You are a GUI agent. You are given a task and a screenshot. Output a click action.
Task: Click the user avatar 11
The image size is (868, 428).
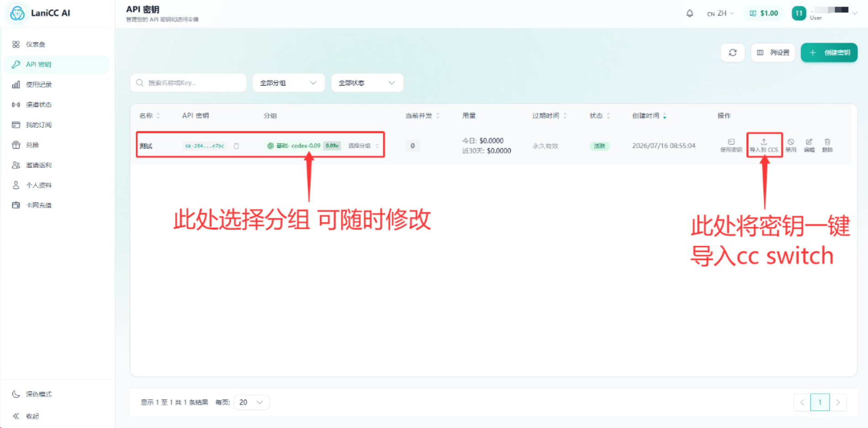pyautogui.click(x=799, y=13)
